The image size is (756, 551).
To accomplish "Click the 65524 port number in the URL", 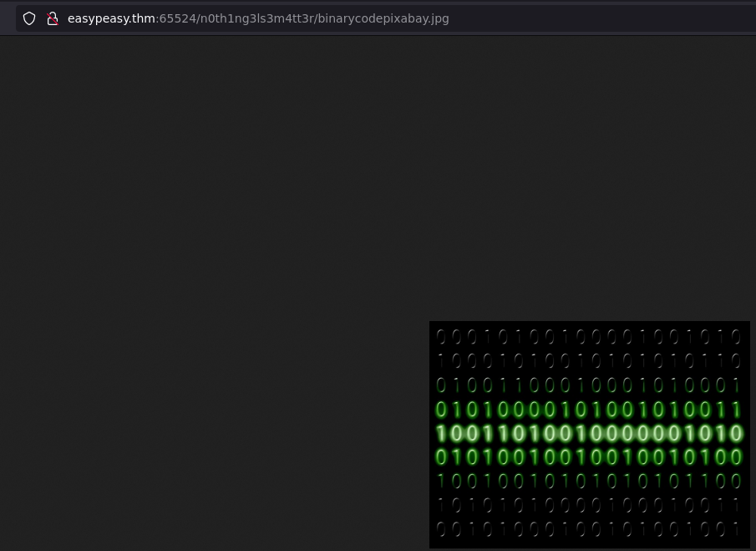I will pos(174,18).
